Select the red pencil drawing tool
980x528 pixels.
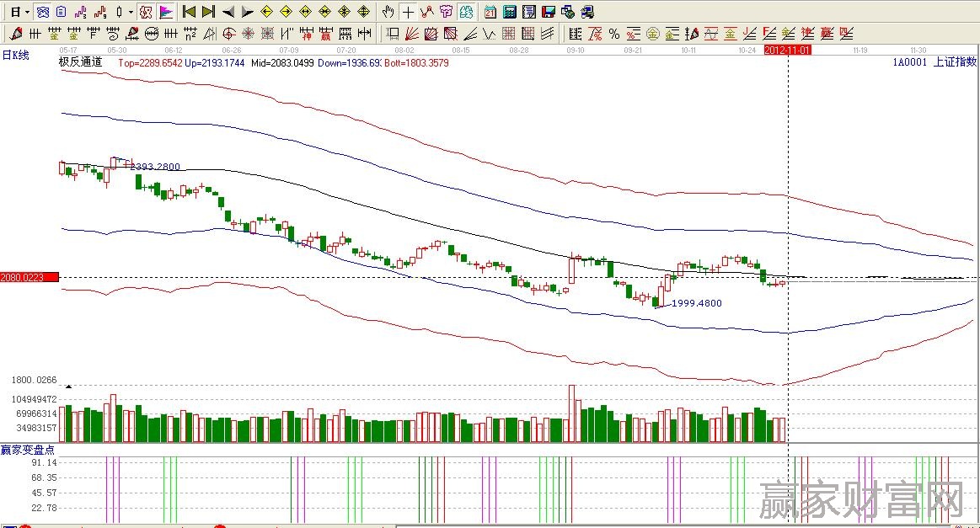pyautogui.click(x=15, y=34)
